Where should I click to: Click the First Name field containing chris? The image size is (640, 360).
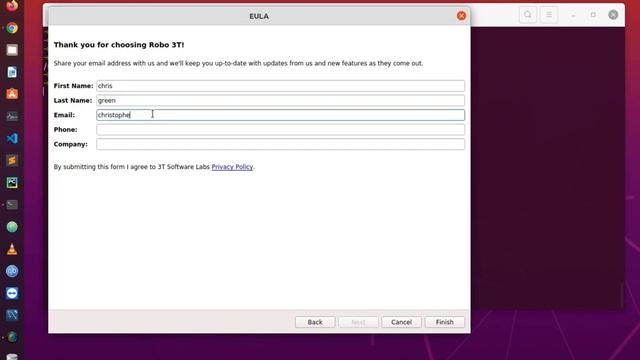pos(280,86)
